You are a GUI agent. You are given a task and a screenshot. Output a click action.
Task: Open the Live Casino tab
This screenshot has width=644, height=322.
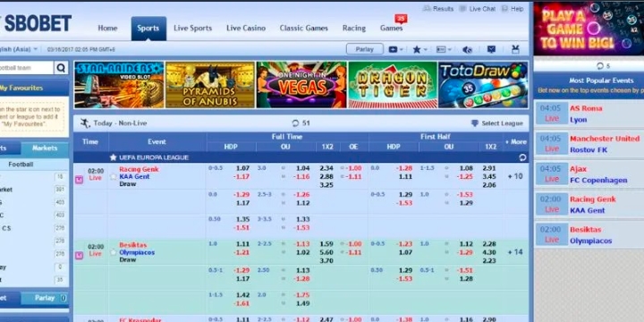point(246,29)
